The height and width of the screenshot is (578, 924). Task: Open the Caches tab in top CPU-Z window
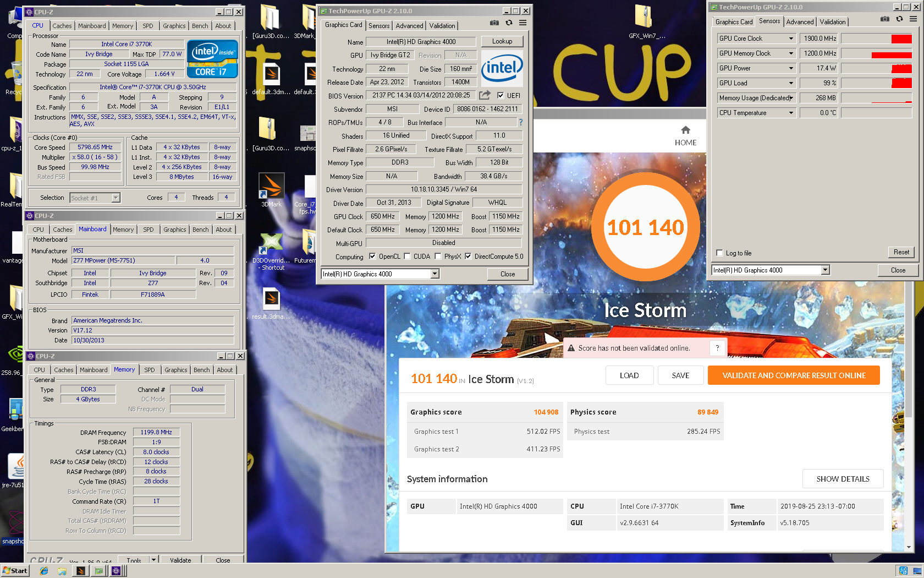click(x=62, y=26)
